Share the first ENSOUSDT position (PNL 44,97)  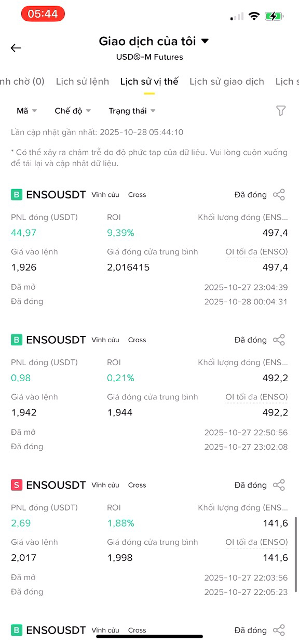[x=279, y=195]
